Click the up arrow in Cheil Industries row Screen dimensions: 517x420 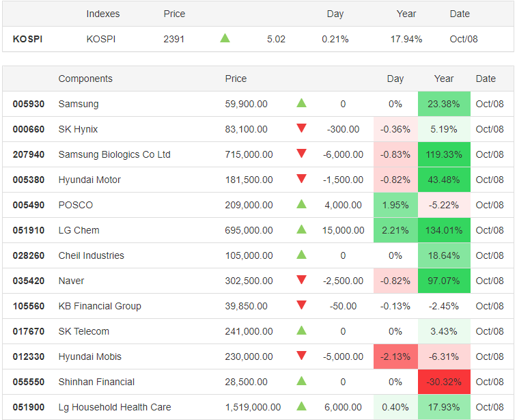click(x=301, y=255)
